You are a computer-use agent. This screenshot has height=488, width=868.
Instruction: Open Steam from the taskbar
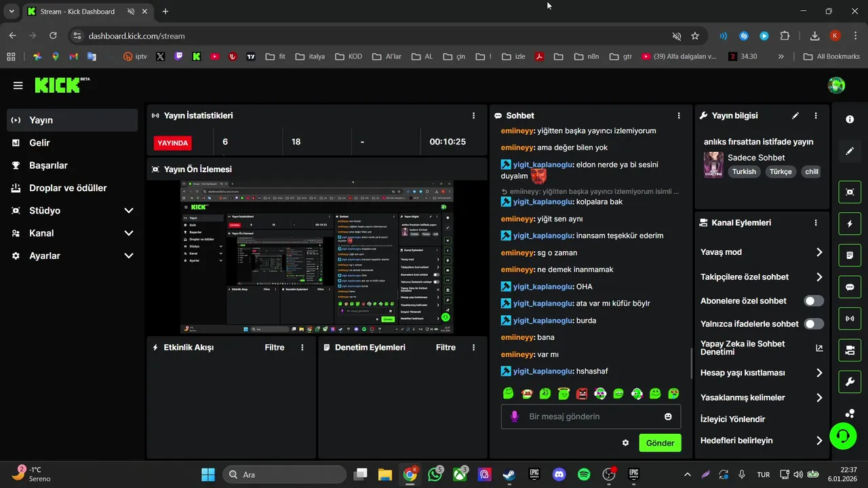coord(509,474)
